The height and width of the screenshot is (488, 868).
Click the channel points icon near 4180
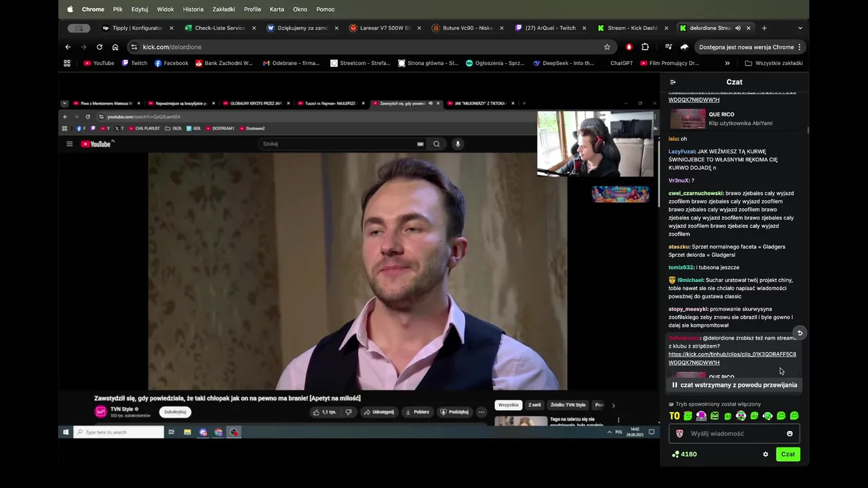(x=675, y=454)
